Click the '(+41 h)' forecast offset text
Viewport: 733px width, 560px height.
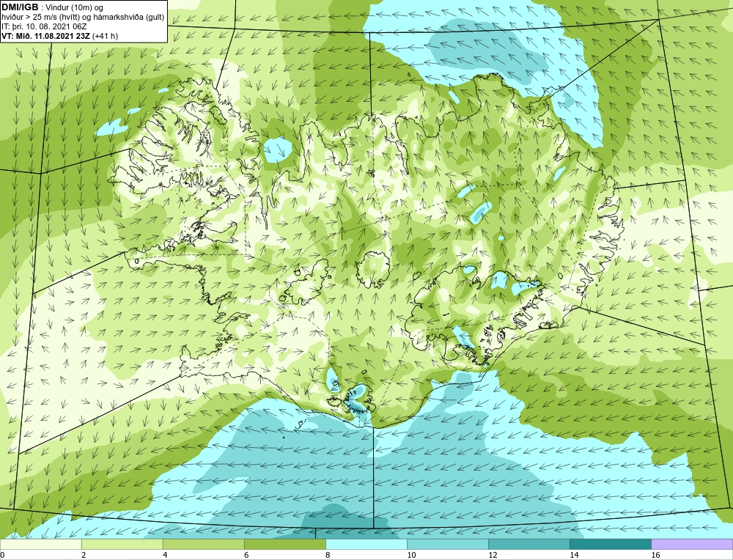(105, 36)
